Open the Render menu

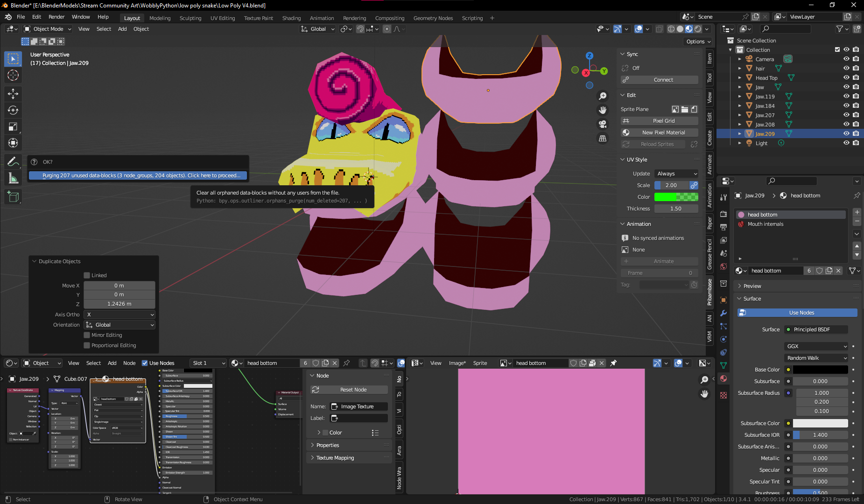[x=56, y=17]
